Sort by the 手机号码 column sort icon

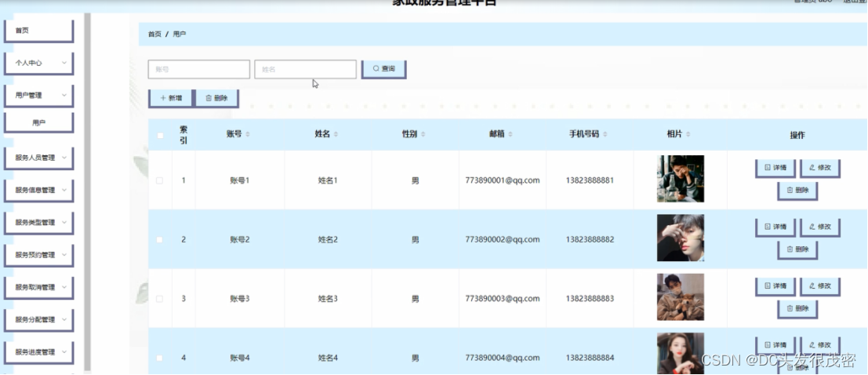point(605,135)
